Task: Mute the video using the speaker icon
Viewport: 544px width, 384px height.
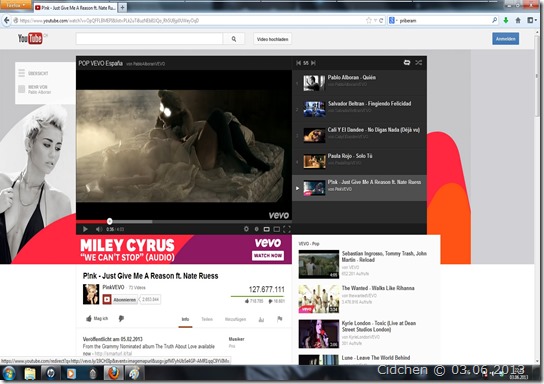Action: [99, 229]
